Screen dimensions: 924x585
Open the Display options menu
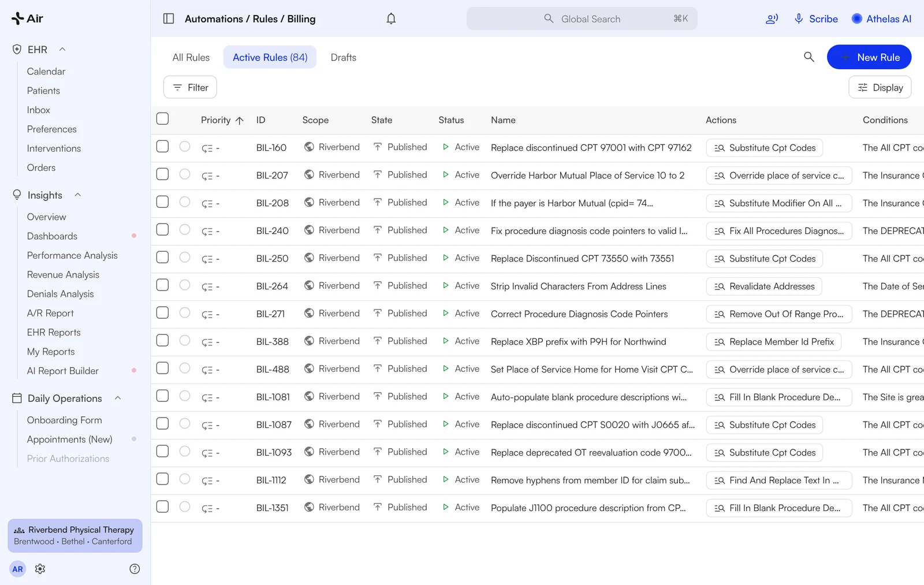pos(880,87)
